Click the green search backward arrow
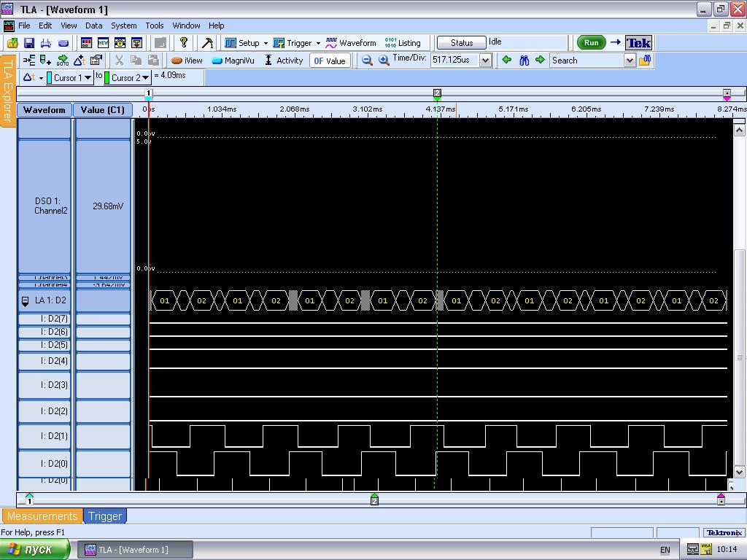This screenshot has width=747, height=560. (507, 61)
